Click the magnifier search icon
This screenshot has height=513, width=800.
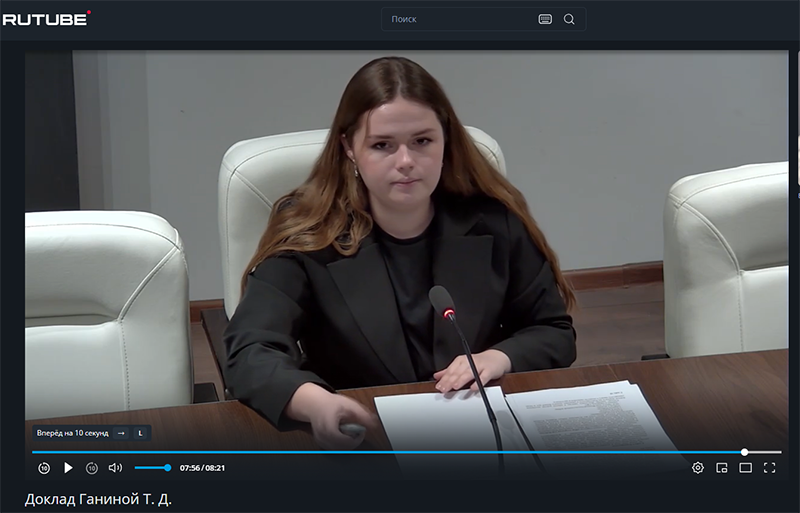pos(569,19)
